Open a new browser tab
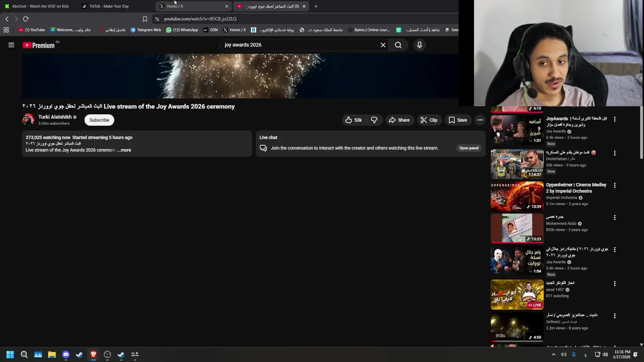This screenshot has height=362, width=644. click(x=315, y=6)
